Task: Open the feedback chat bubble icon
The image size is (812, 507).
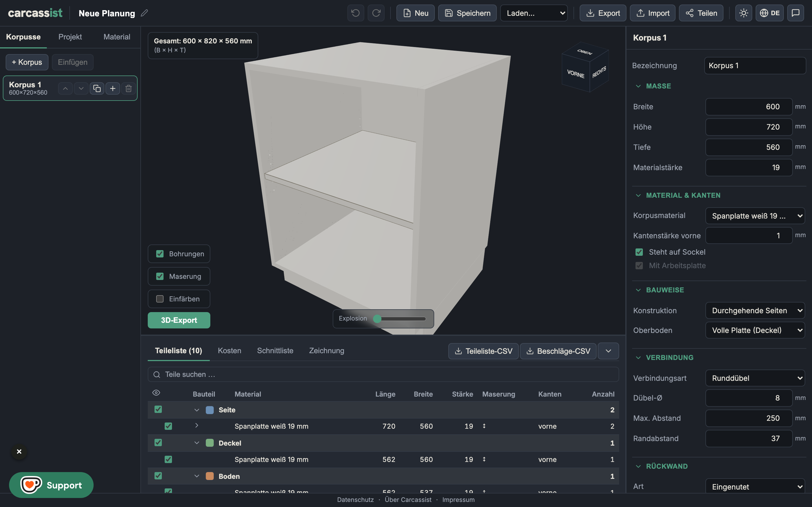Action: coord(796,13)
